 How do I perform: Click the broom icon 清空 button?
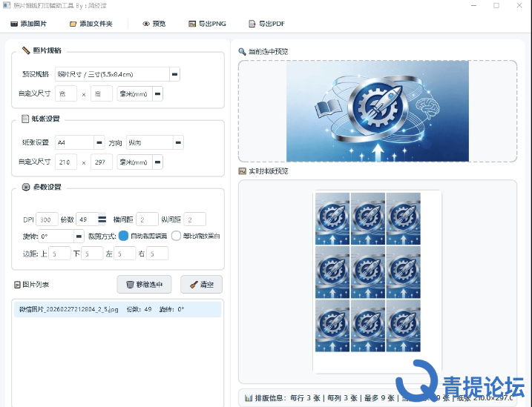[x=201, y=284]
